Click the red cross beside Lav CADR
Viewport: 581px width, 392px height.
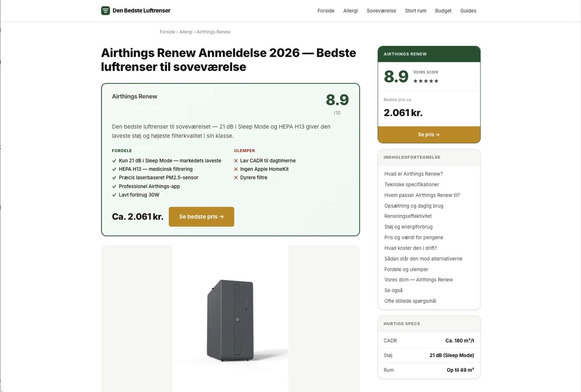[236, 161]
